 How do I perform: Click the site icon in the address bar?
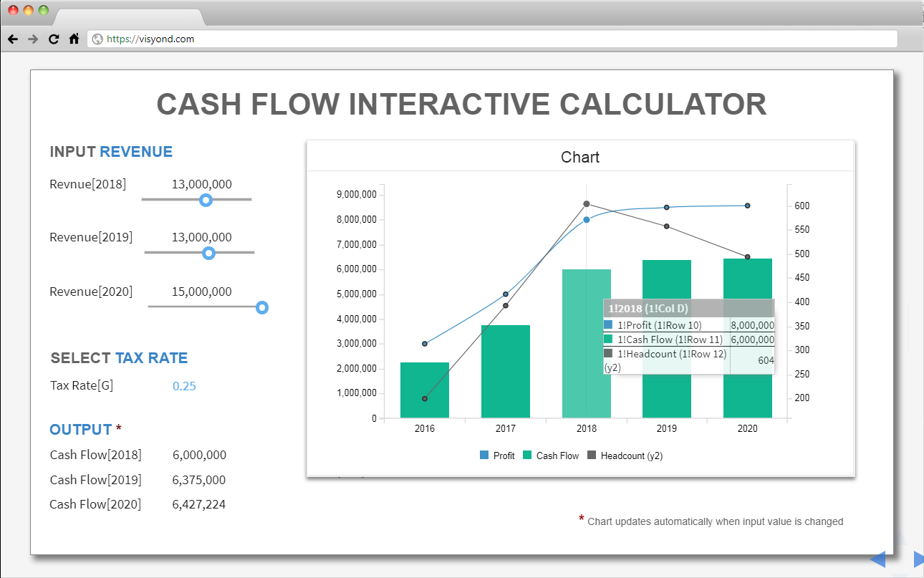click(97, 39)
